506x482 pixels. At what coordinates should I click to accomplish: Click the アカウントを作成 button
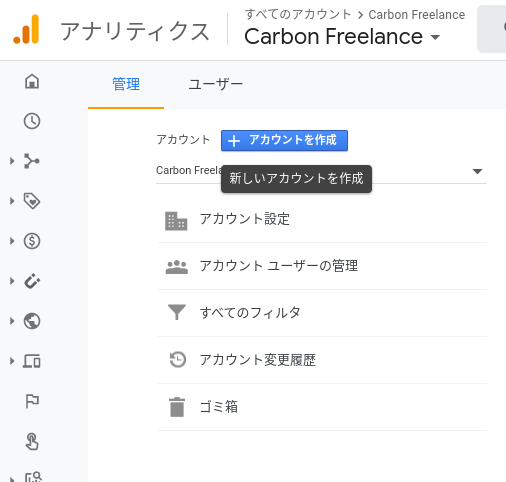(x=284, y=140)
